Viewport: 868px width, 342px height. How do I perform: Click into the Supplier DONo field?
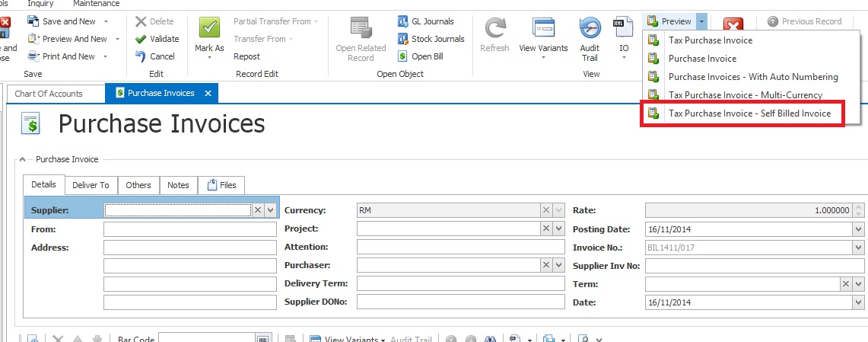[460, 302]
